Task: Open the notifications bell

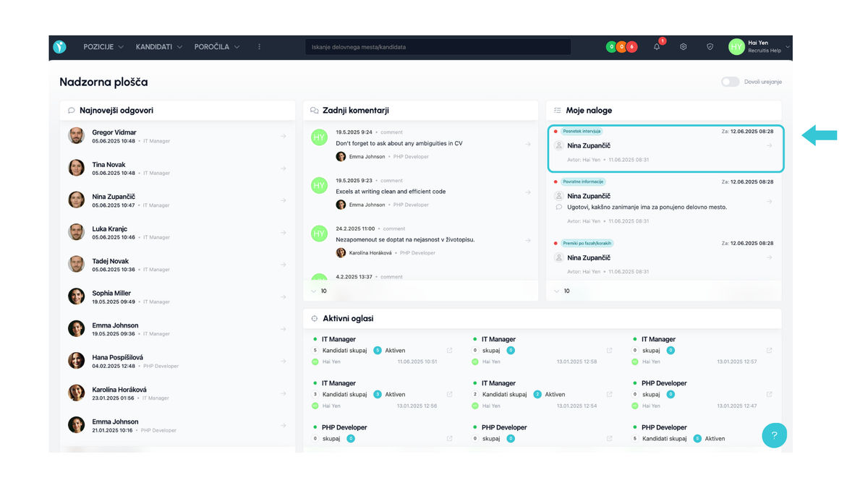Action: click(x=657, y=47)
